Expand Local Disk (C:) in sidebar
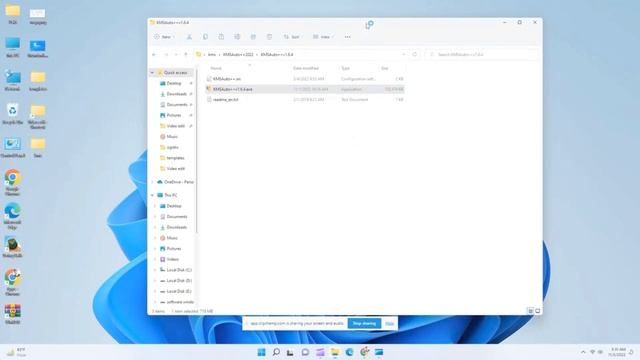 click(155, 270)
